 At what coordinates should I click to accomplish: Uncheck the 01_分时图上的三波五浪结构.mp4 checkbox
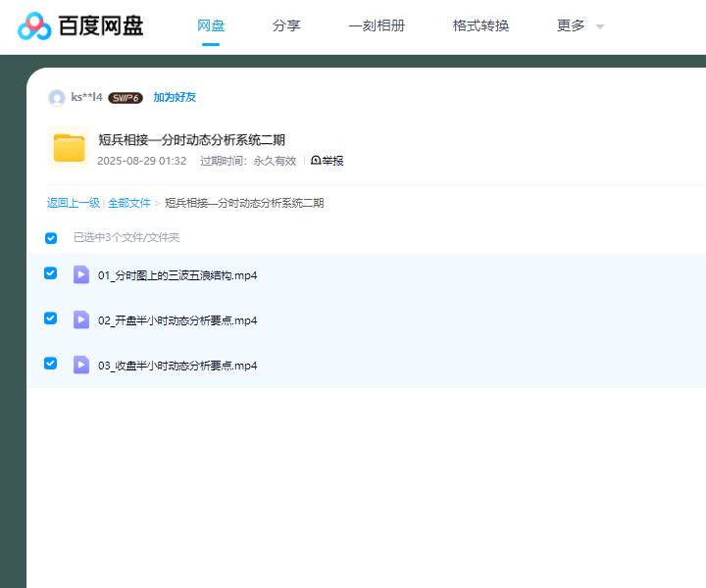[x=51, y=273]
